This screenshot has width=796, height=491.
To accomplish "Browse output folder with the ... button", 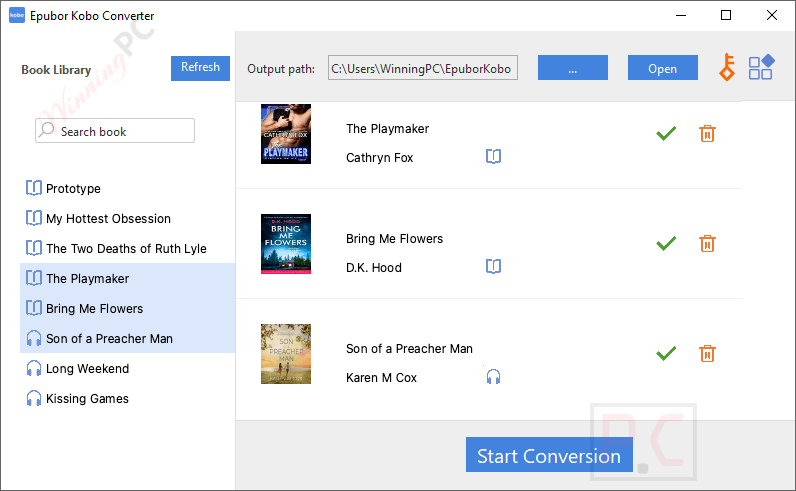I will click(x=573, y=68).
